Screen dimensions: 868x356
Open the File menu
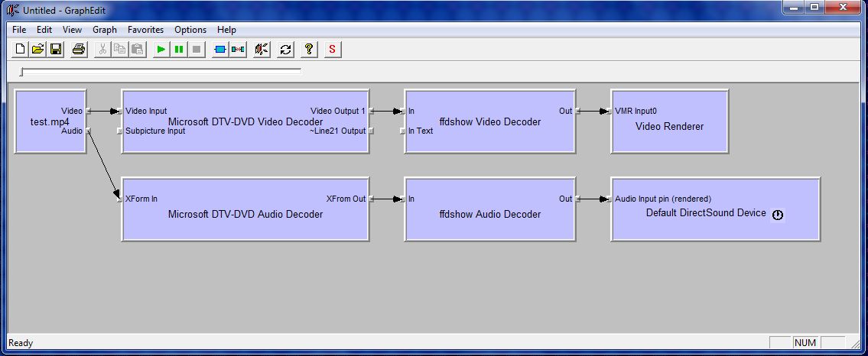tap(19, 30)
